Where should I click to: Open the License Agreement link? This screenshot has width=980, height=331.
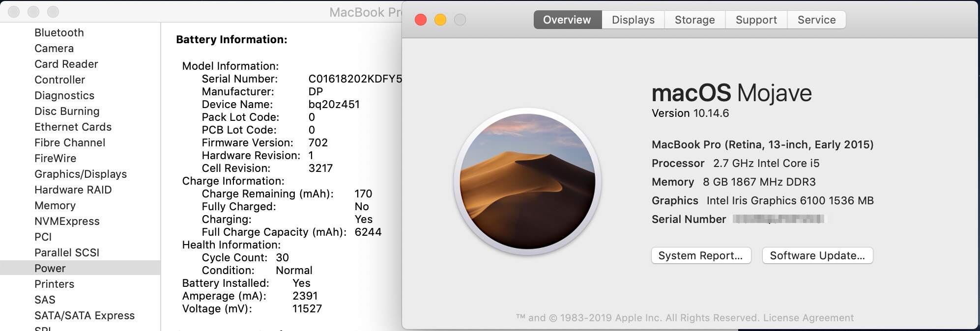click(808, 318)
